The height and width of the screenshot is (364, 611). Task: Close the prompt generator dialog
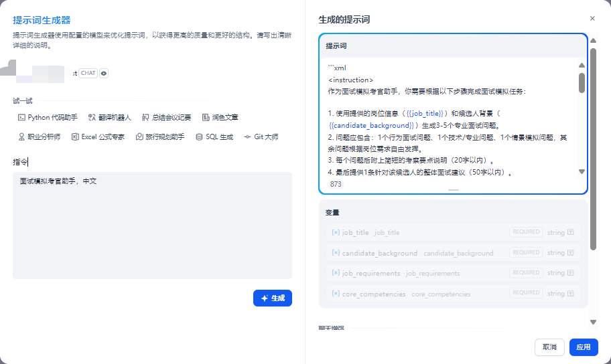pyautogui.click(x=592, y=18)
